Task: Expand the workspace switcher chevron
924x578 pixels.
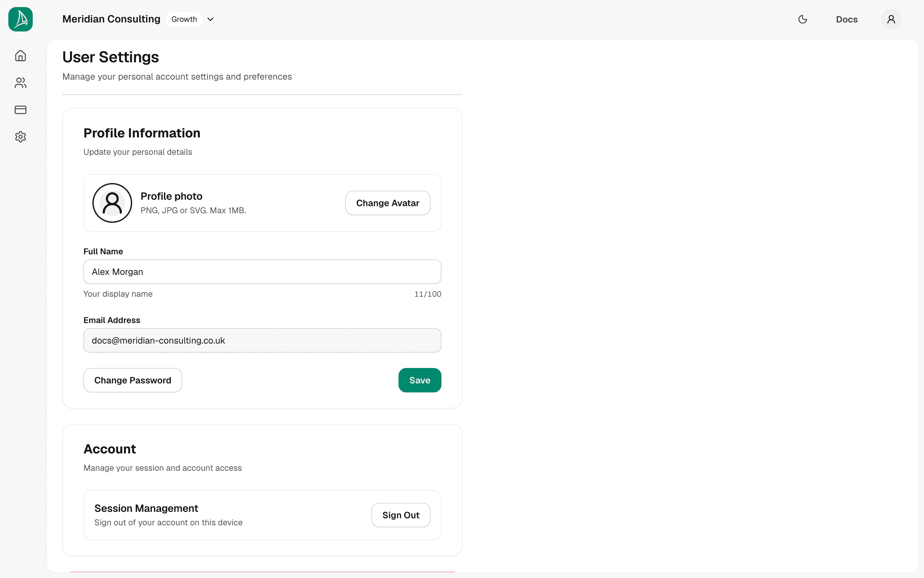Action: tap(210, 19)
